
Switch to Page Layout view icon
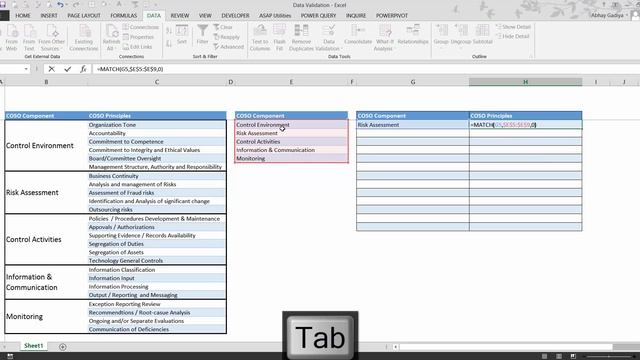point(559,356)
